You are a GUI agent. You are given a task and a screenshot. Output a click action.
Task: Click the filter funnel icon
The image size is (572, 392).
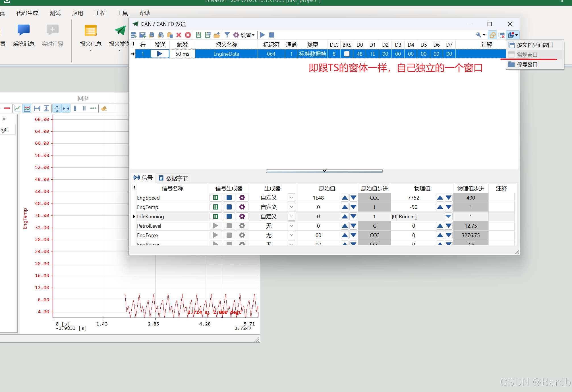coord(227,35)
